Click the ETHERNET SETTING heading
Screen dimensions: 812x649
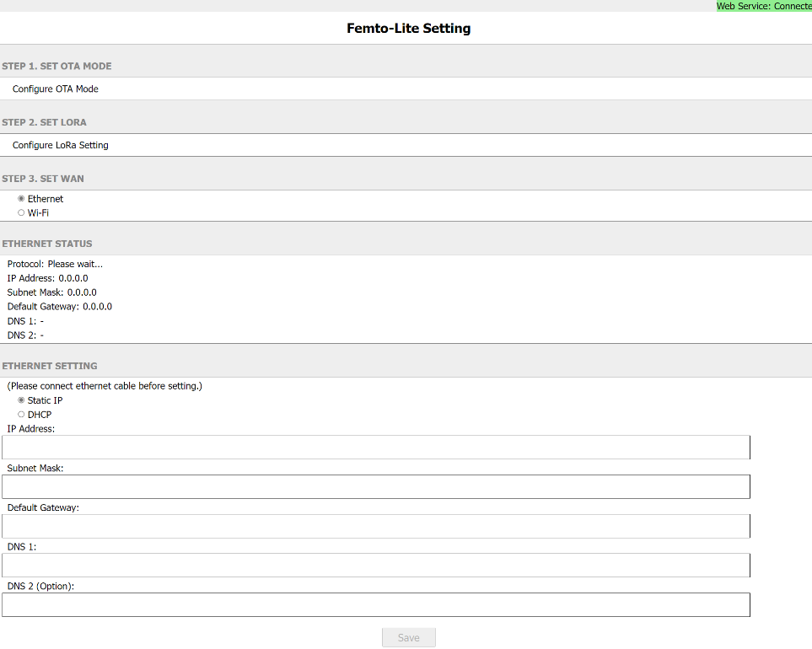50,366
